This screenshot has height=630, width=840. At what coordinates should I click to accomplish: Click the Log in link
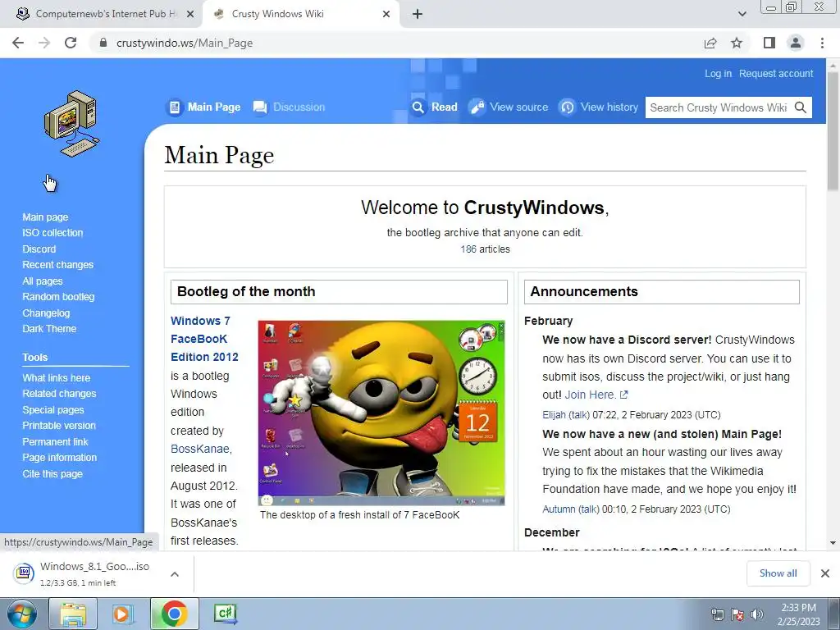pyautogui.click(x=718, y=73)
